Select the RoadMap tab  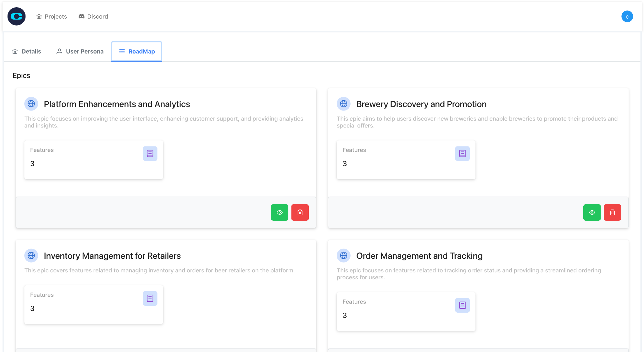tap(137, 51)
